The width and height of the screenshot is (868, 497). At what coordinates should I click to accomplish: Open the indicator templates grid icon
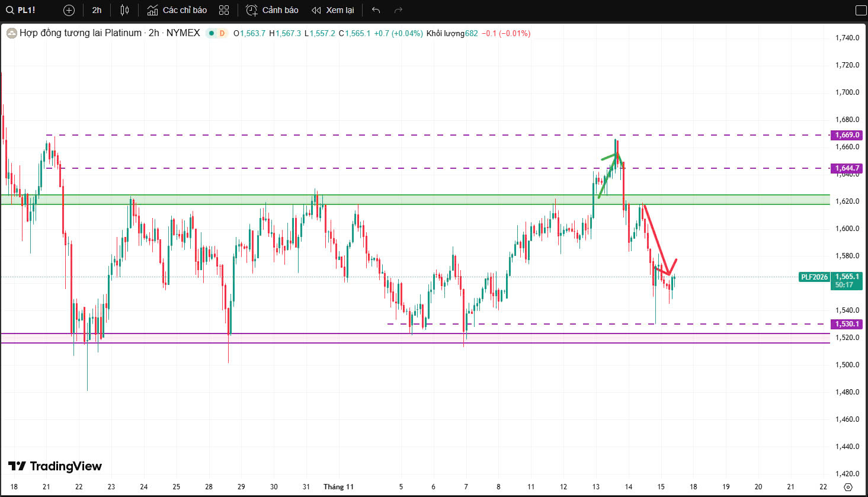pyautogui.click(x=223, y=10)
